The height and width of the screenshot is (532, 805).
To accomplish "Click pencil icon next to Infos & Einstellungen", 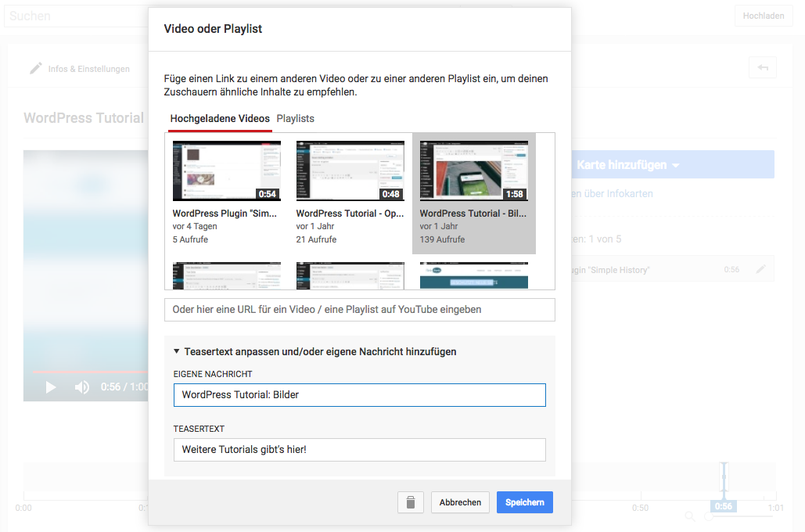I will tap(35, 69).
